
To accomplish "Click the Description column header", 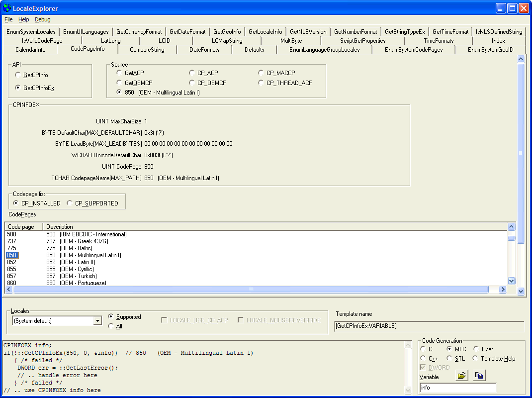I will coord(275,226).
